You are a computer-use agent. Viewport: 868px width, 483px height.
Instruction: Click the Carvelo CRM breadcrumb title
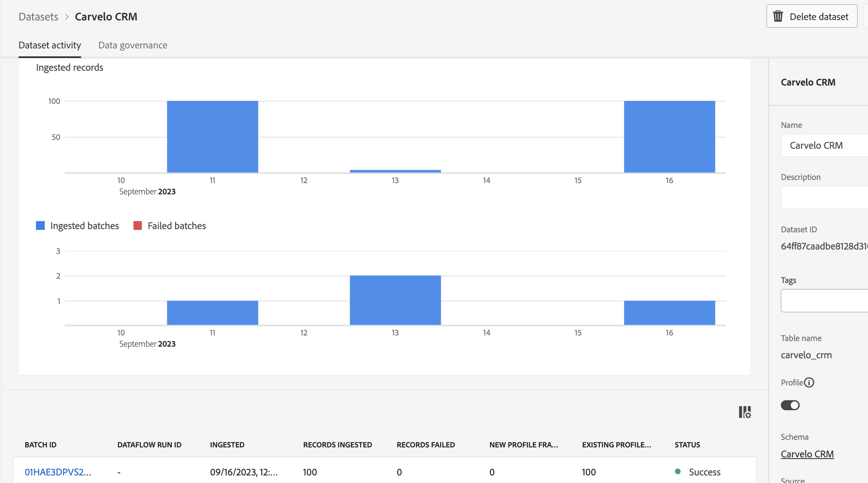click(106, 17)
